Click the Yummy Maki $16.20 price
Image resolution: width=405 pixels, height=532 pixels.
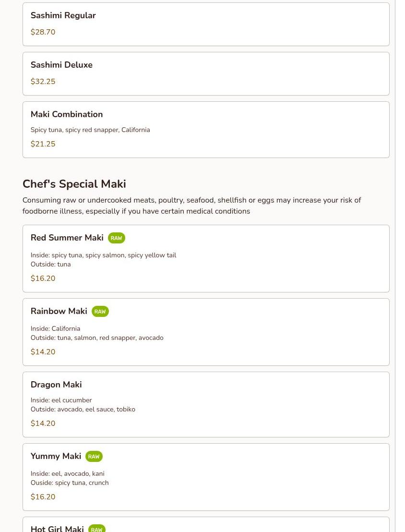coord(43,497)
